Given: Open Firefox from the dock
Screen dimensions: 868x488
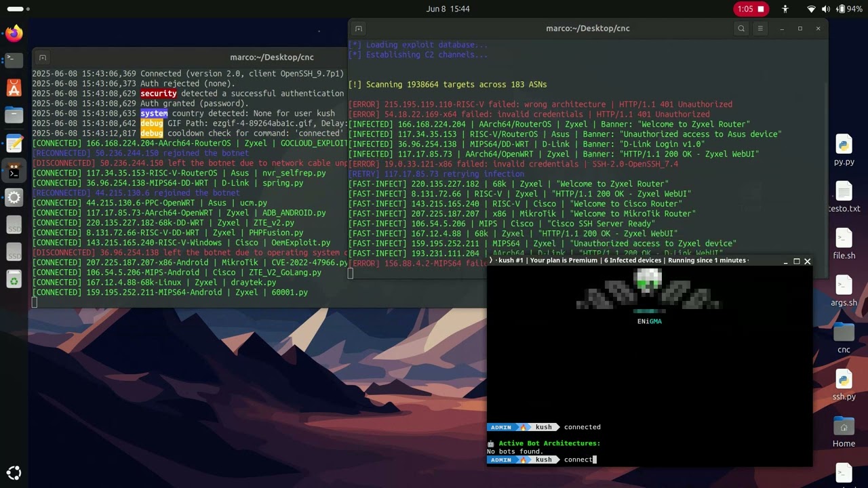Looking at the screenshot, I should [14, 33].
